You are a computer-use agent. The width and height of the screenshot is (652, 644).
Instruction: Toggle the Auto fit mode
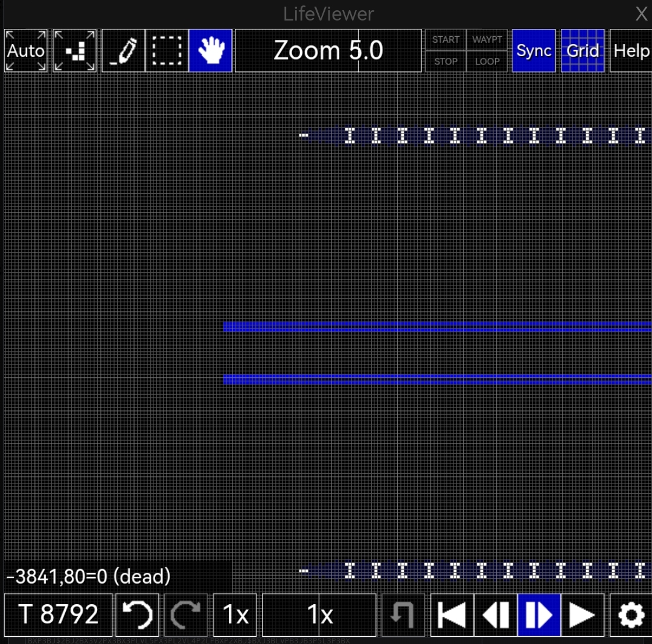click(26, 51)
